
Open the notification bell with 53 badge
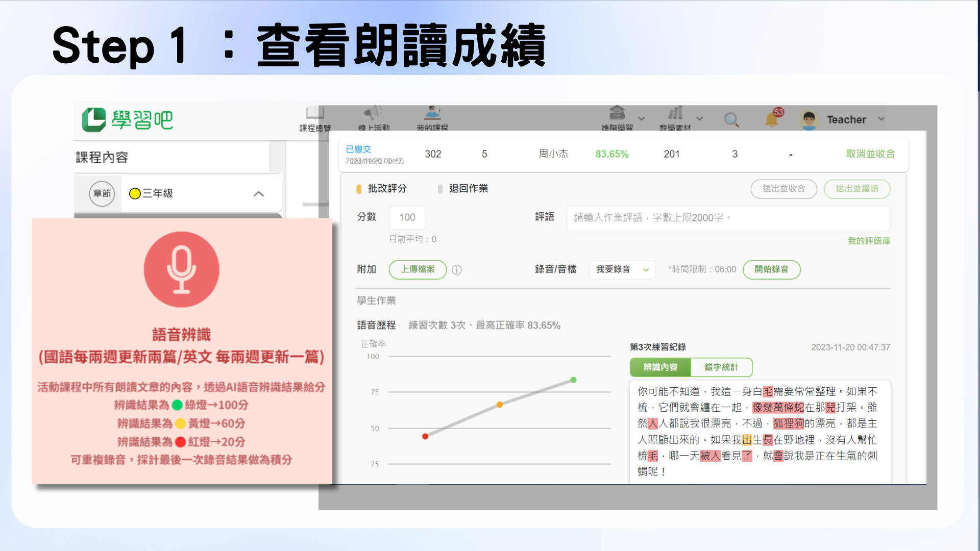pos(773,118)
